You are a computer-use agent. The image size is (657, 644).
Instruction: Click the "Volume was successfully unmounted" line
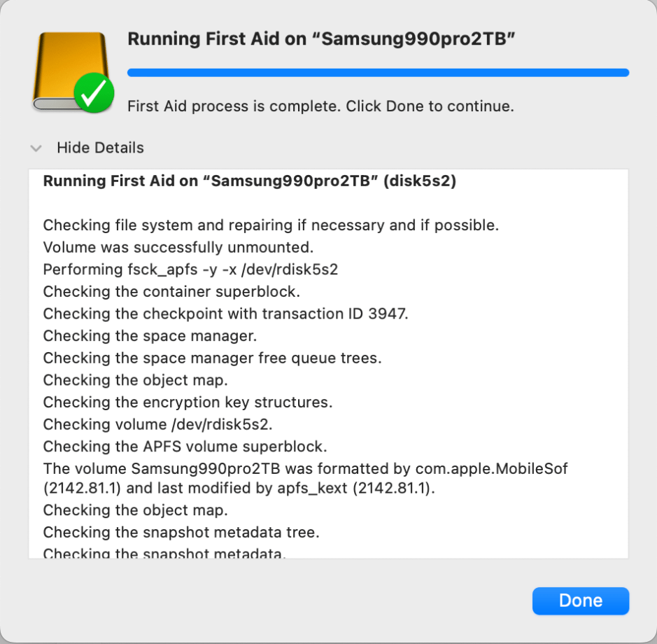click(178, 247)
